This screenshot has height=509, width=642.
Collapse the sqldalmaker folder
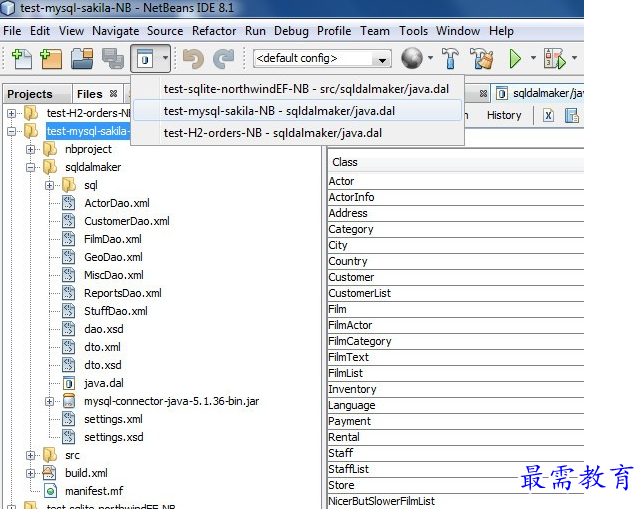(x=31, y=167)
